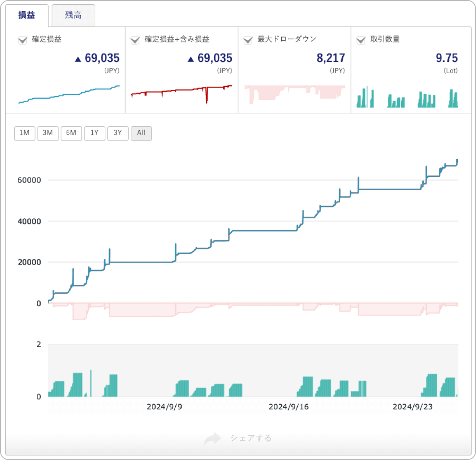Screen dimensions: 476x460
Task: Toggle the 確定損益 checkbox
Action: tap(23, 40)
